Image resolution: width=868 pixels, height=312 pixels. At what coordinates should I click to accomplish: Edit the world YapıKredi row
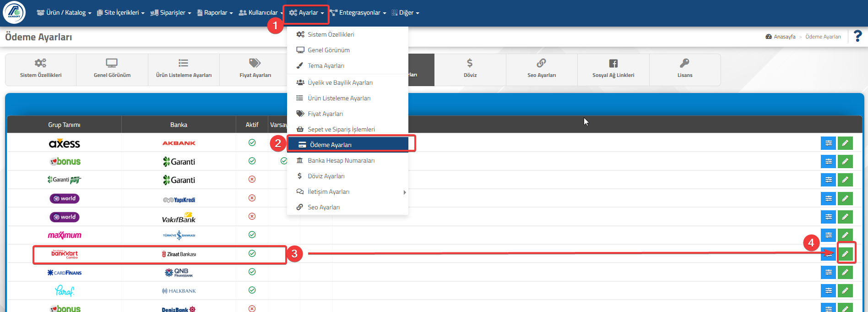click(845, 199)
